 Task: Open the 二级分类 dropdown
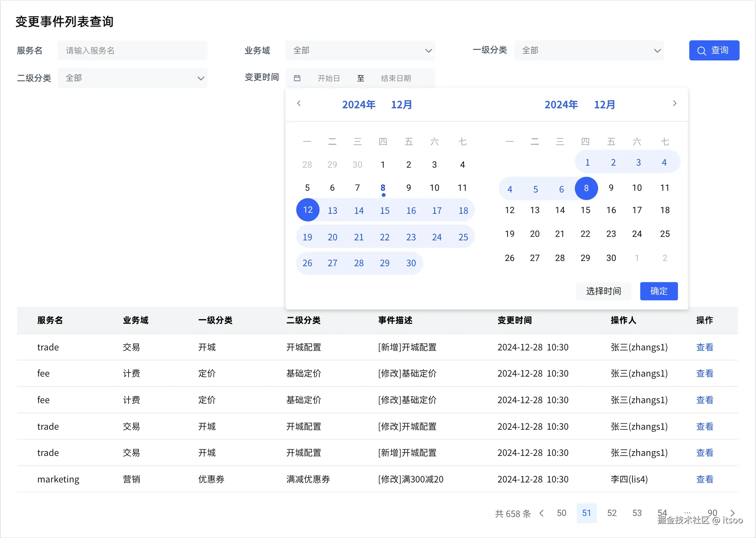pos(132,78)
